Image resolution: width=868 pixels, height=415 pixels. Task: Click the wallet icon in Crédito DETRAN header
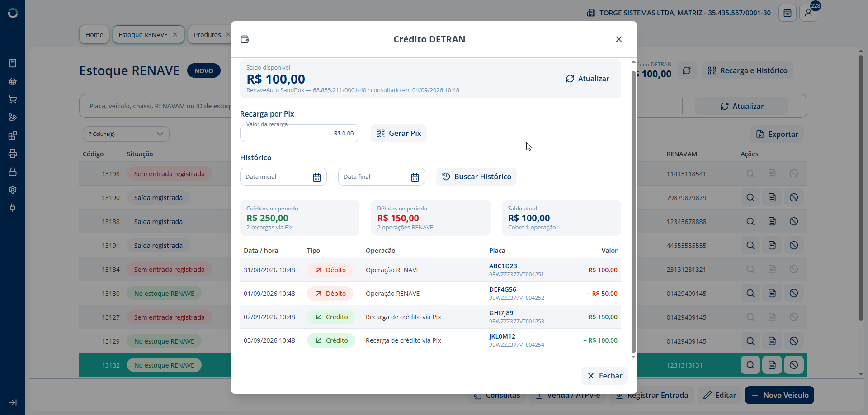click(245, 39)
